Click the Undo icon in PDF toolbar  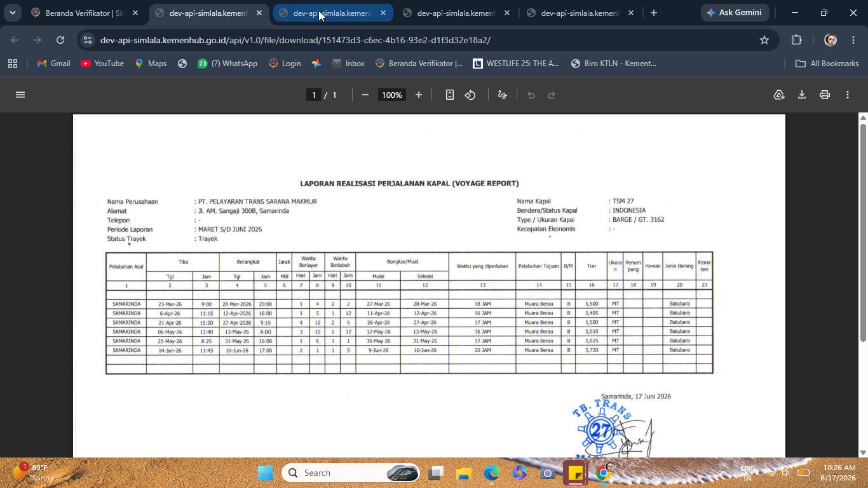click(x=531, y=95)
